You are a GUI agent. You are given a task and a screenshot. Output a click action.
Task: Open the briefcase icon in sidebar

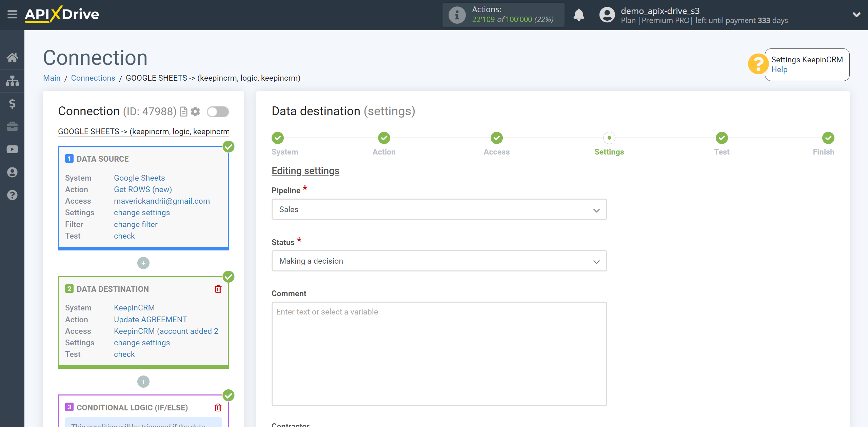click(12, 126)
